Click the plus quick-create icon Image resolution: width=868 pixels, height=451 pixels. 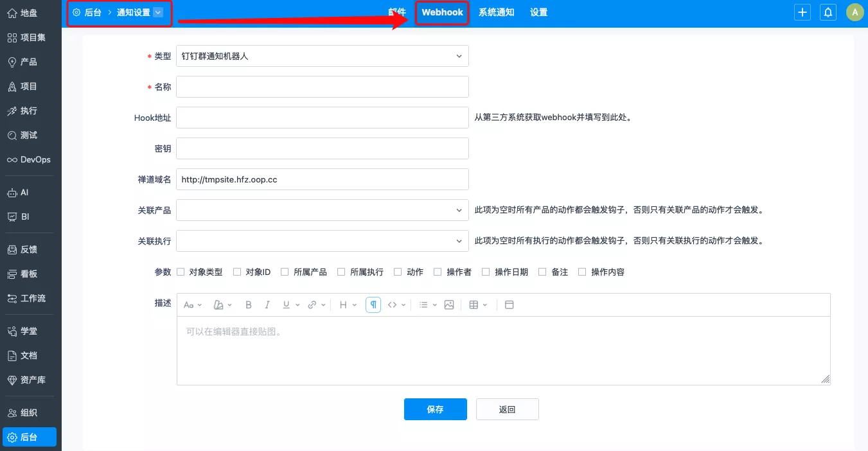[802, 12]
